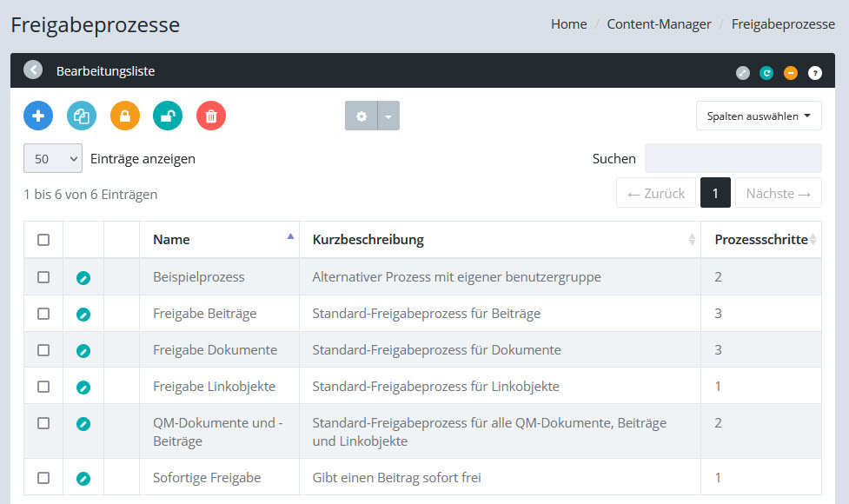Click the green refresh icon in header
Viewport: 849px width, 504px height.
tap(766, 73)
